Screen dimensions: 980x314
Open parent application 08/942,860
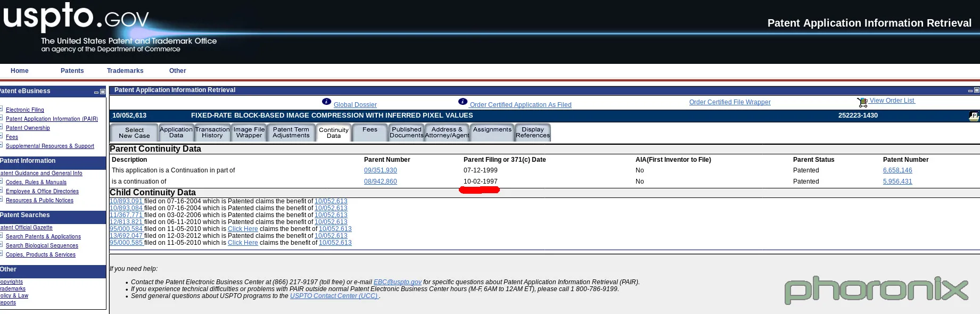point(381,181)
